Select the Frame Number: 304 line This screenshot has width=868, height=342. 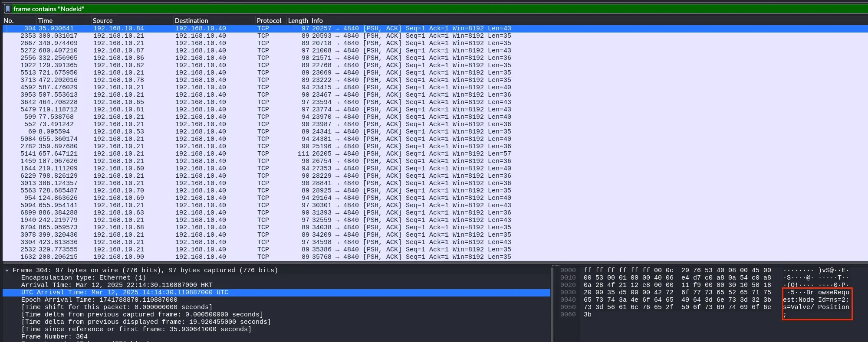click(276, 336)
